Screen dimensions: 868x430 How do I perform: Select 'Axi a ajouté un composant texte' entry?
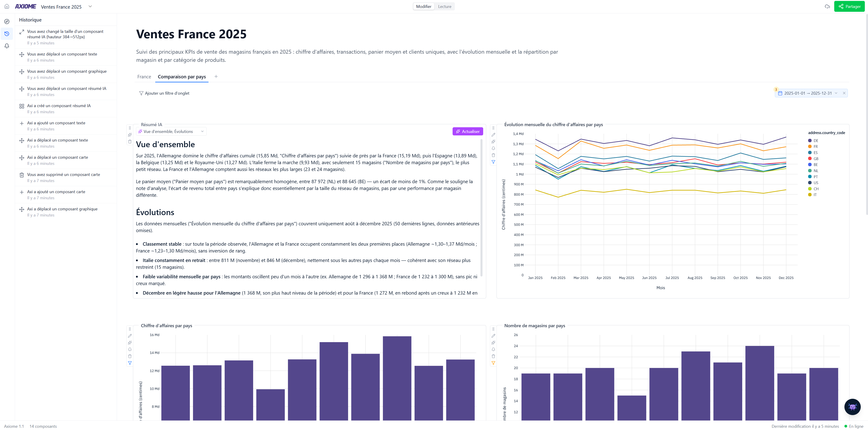click(x=66, y=126)
